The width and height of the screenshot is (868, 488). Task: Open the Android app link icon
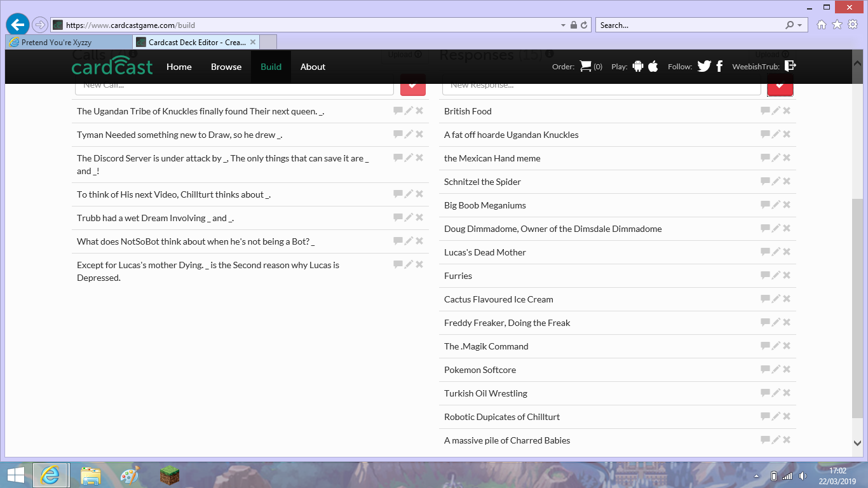pos(638,66)
